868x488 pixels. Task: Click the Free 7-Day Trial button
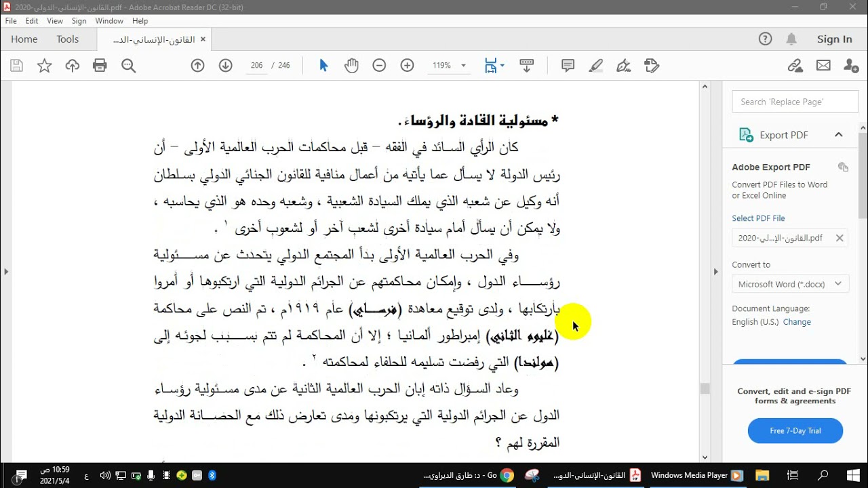795,430
